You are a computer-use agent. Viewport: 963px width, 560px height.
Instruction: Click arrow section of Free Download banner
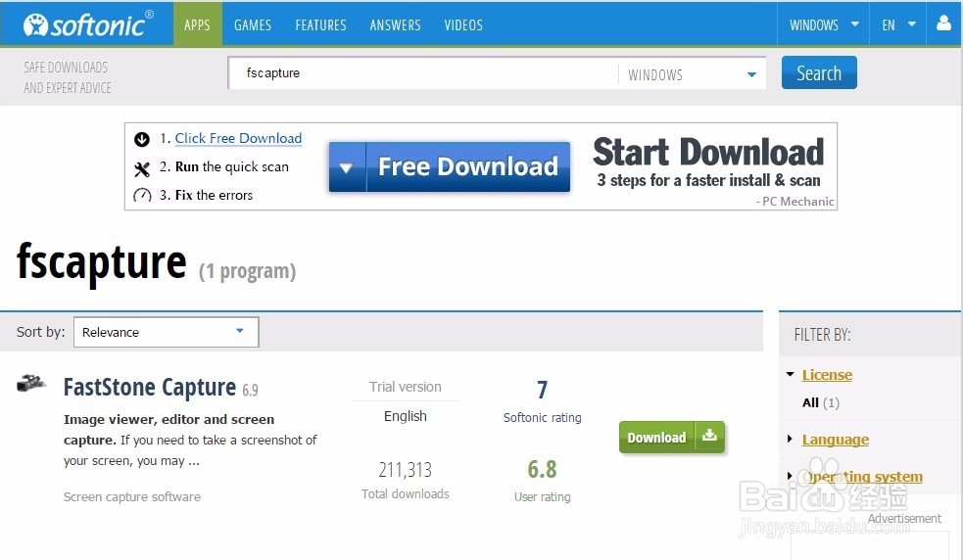pyautogui.click(x=347, y=167)
